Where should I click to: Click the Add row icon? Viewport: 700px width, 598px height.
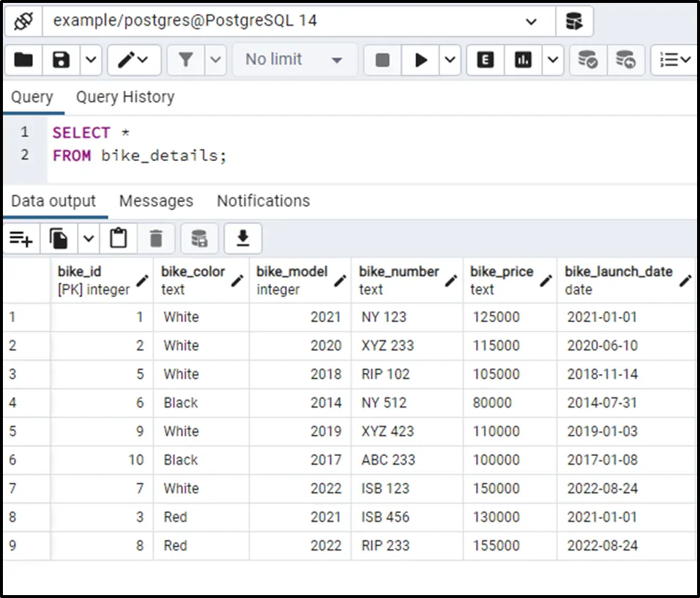click(21, 239)
